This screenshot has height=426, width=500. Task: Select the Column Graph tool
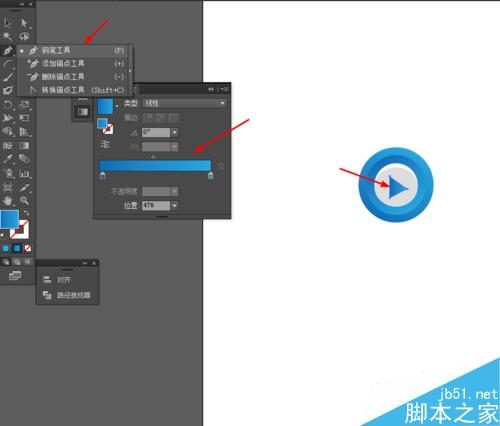click(24, 173)
